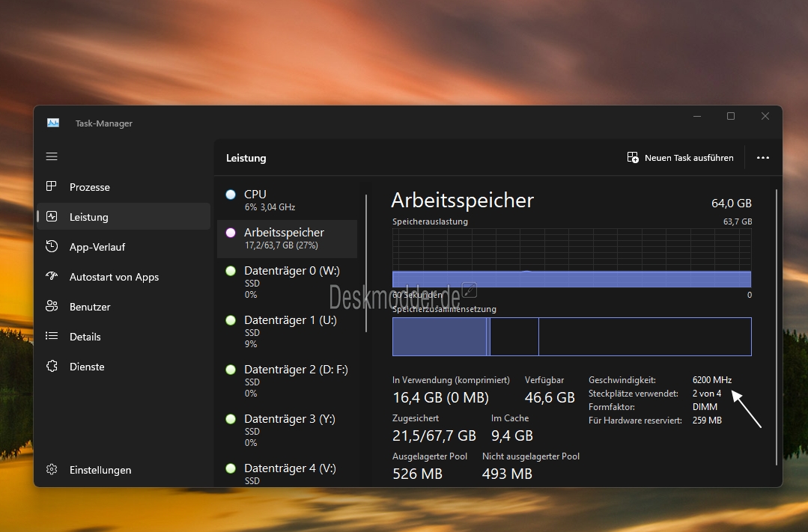Select the CPU performance entry
The width and height of the screenshot is (808, 532).
pos(288,201)
